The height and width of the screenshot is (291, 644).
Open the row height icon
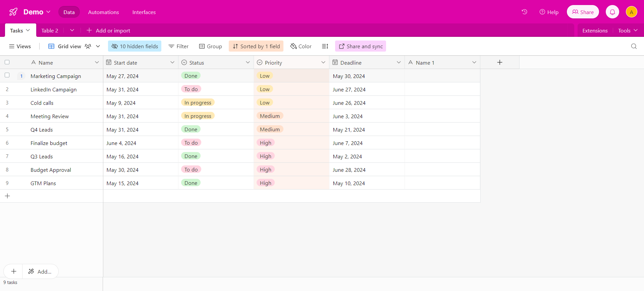coord(325,46)
